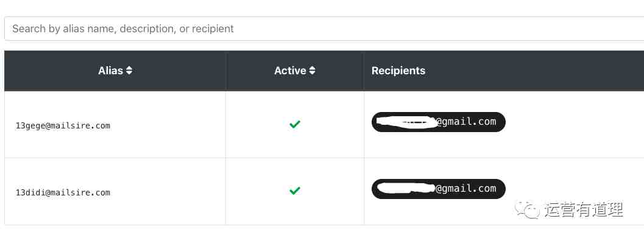The image size is (644, 238).
Task: Click the Active column header label
Action: click(290, 71)
